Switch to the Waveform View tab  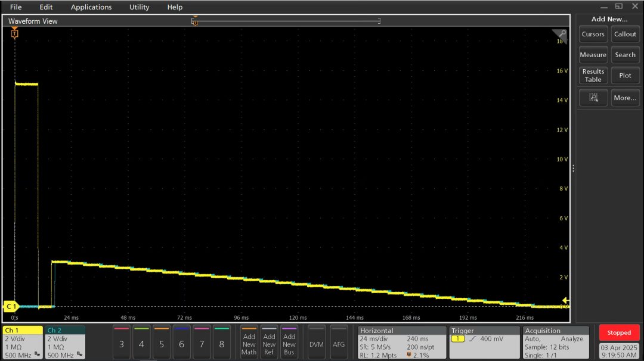[33, 20]
